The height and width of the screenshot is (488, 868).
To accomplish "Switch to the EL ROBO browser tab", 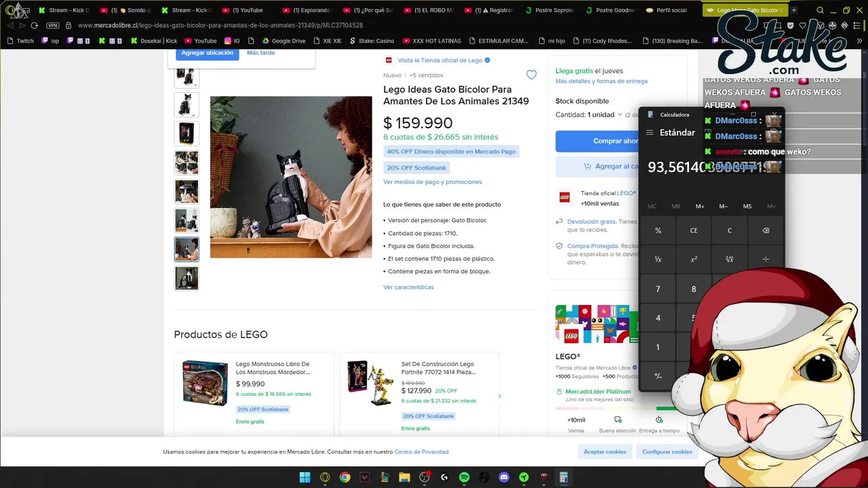I will click(429, 10).
